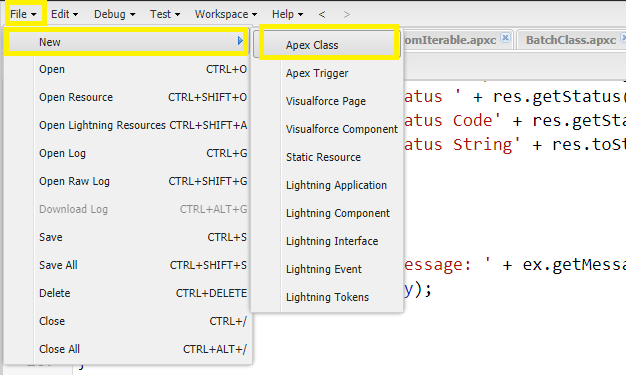Choose Lightning Tokens in submenu

(x=328, y=297)
